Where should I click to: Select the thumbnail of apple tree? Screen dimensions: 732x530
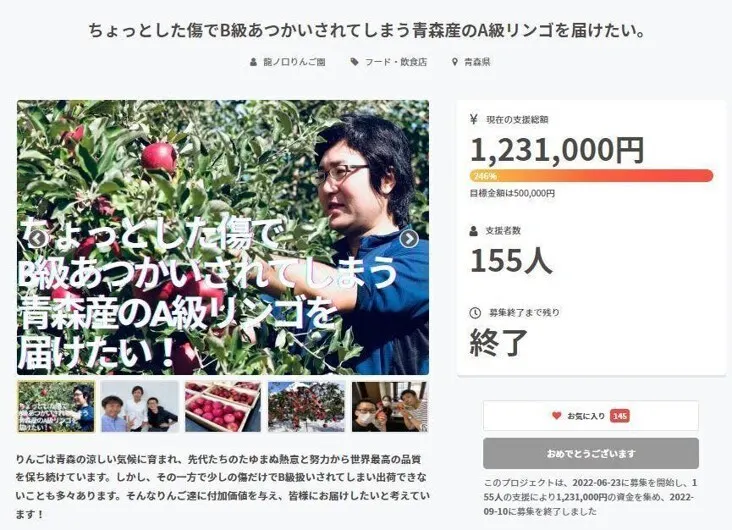pos(307,406)
